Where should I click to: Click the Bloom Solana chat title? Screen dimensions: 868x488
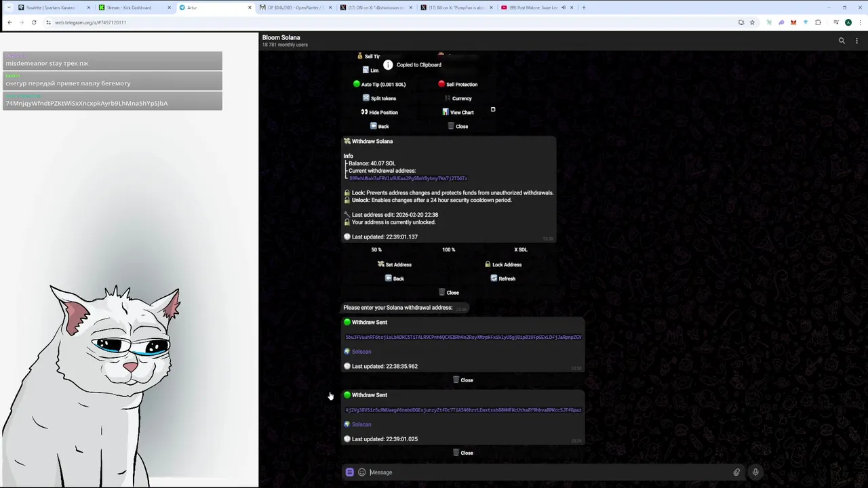tap(281, 37)
